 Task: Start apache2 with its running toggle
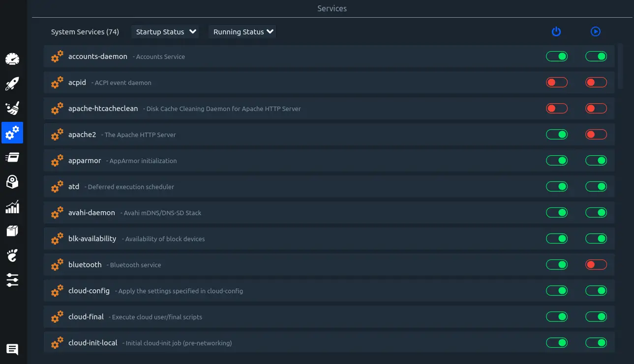tap(596, 135)
